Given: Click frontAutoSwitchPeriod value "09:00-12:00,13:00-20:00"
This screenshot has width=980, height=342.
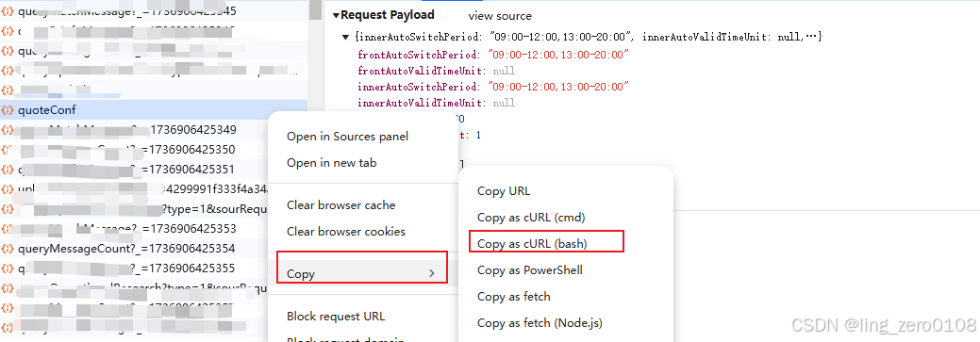Looking at the screenshot, I should tap(558, 55).
